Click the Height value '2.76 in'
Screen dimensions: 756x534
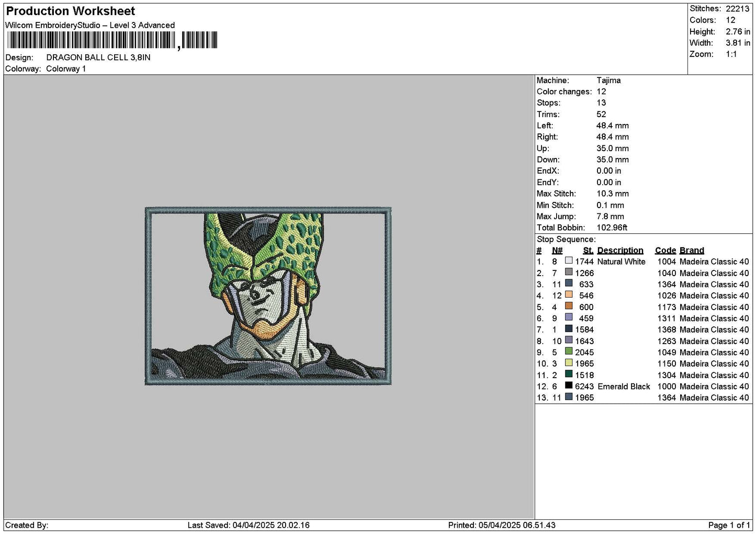[738, 31]
